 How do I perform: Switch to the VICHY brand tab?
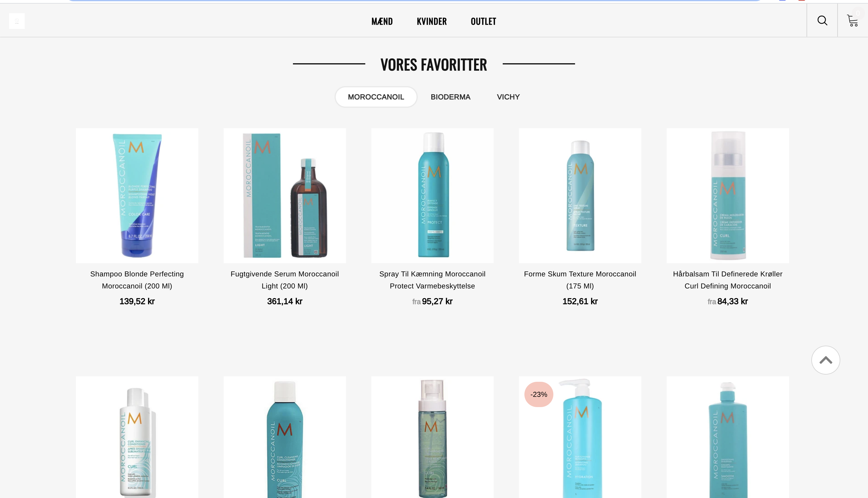pos(508,97)
